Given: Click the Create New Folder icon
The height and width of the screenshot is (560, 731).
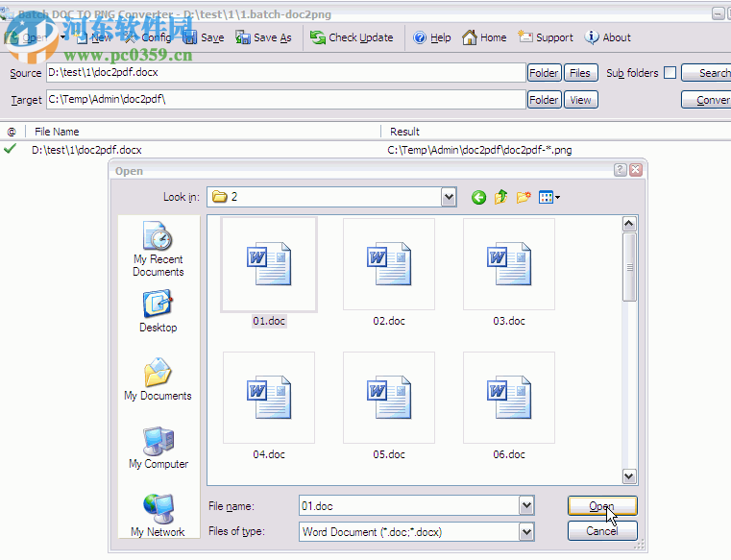Looking at the screenshot, I should coord(524,197).
